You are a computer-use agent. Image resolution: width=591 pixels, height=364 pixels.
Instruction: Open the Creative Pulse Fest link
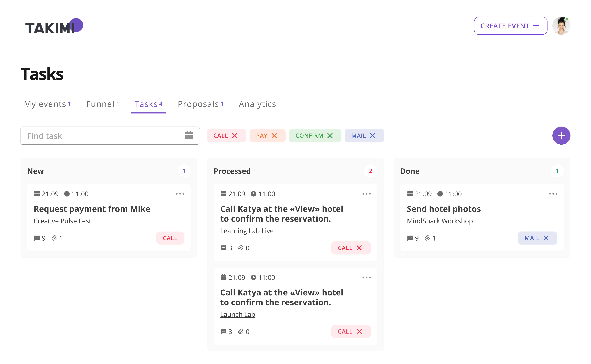tap(62, 221)
